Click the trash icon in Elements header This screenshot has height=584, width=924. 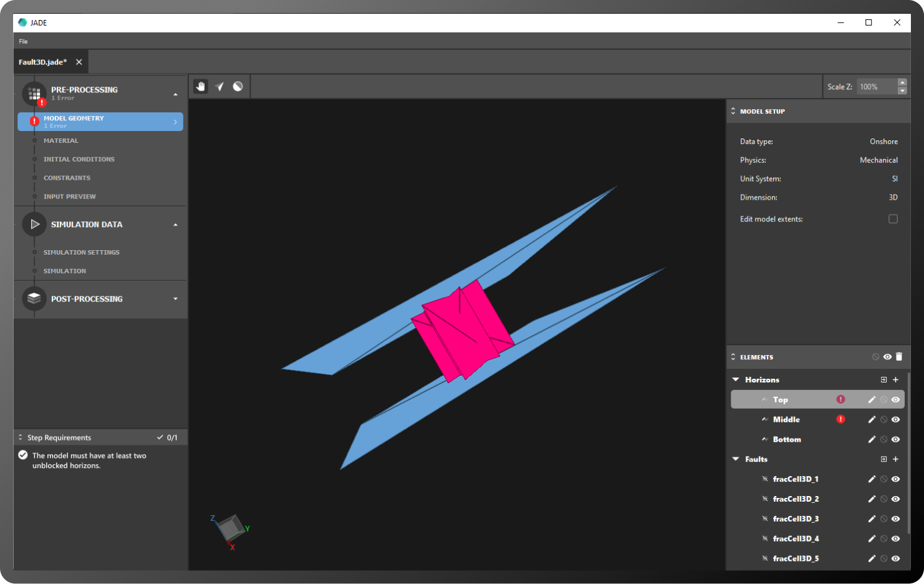[899, 357]
